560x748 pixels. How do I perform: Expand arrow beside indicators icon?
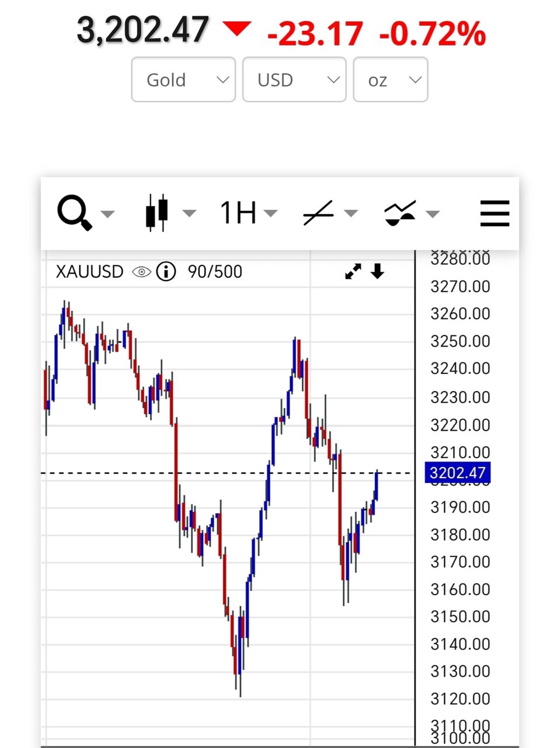(x=433, y=214)
